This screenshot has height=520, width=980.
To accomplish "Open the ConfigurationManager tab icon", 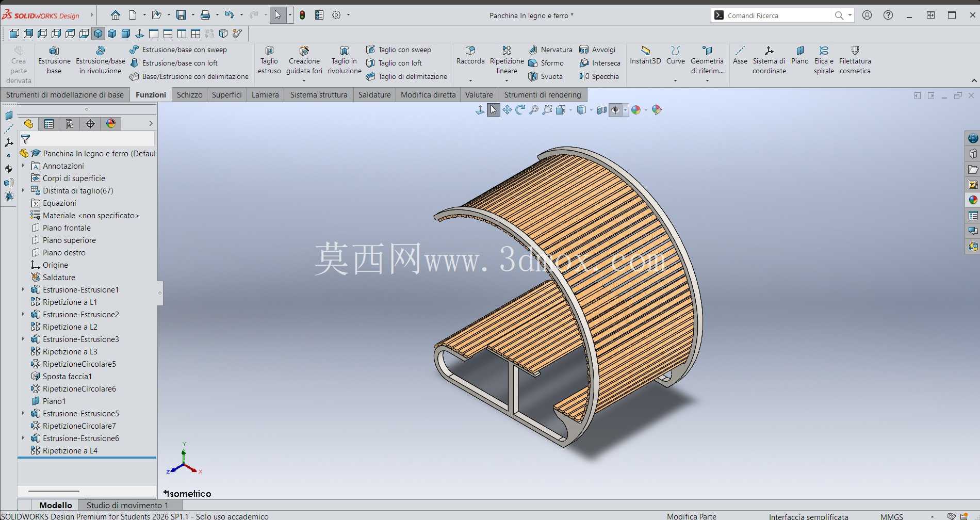I will [70, 124].
